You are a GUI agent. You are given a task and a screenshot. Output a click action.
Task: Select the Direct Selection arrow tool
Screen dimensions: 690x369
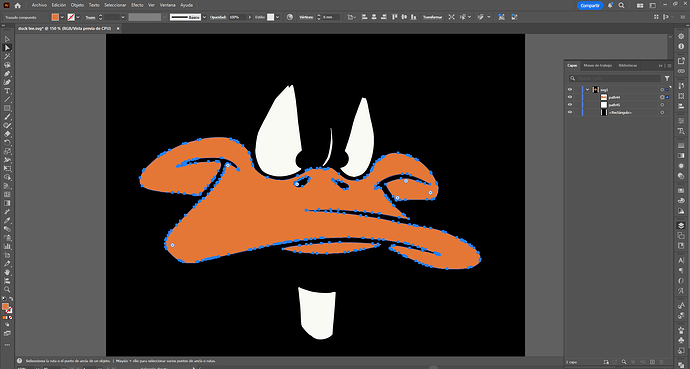(7, 48)
